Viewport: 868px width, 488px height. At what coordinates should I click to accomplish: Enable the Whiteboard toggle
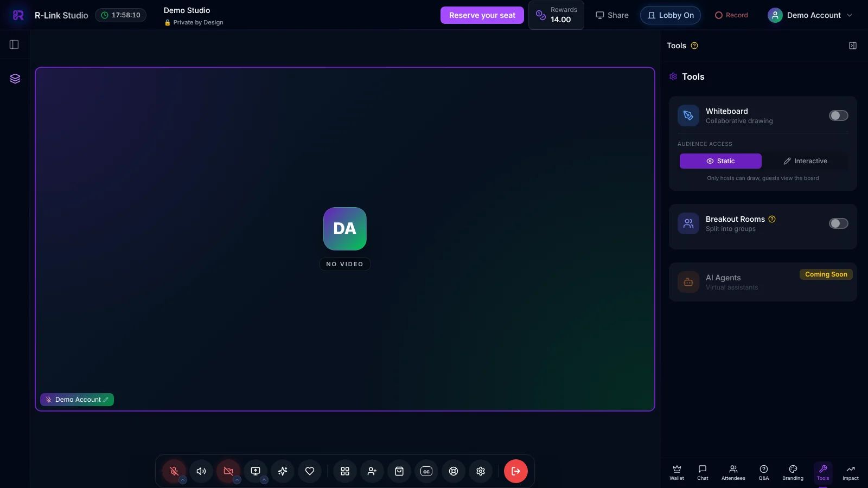coord(839,115)
